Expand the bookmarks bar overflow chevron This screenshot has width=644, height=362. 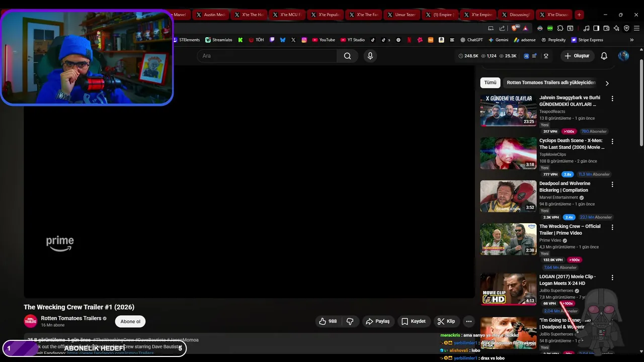click(x=631, y=40)
